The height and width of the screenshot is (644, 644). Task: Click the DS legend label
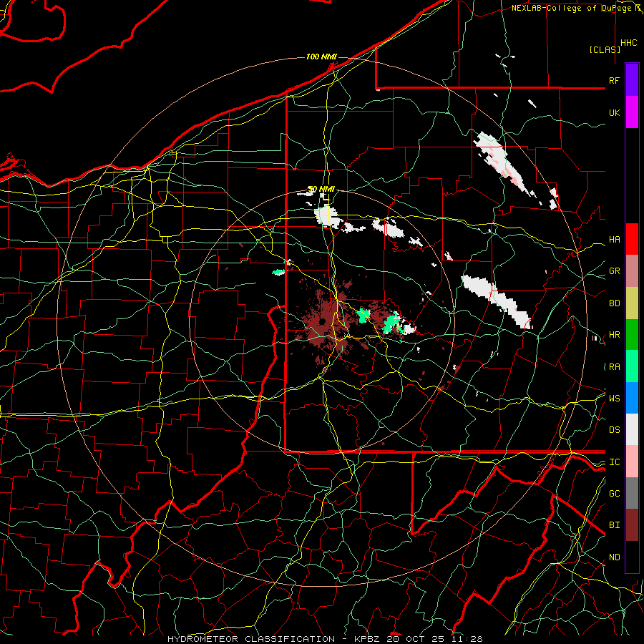tap(614, 430)
